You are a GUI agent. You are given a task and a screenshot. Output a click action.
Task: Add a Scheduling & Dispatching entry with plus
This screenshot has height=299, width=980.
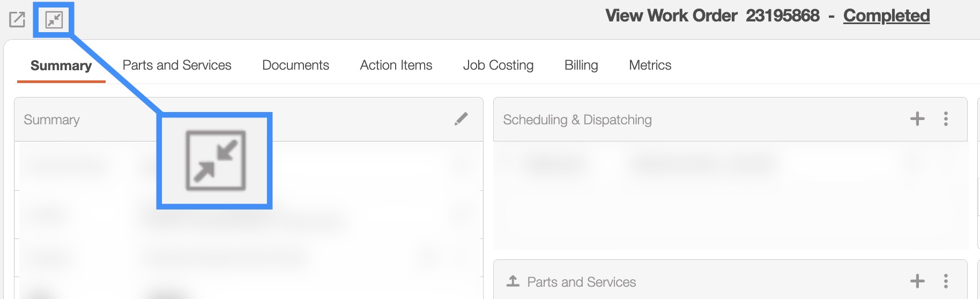point(917,119)
